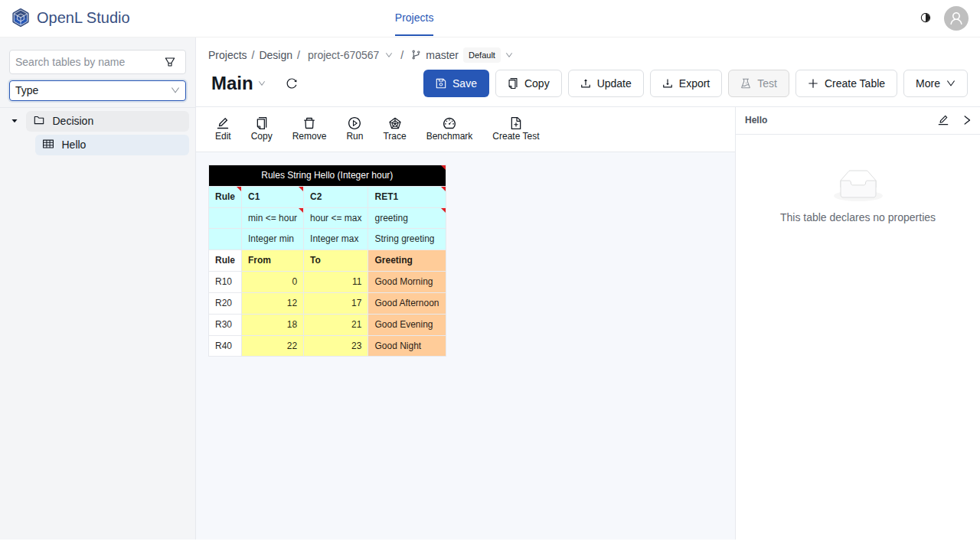Select the From column header cell
Viewport: 980px width, 551px height.
point(273,260)
